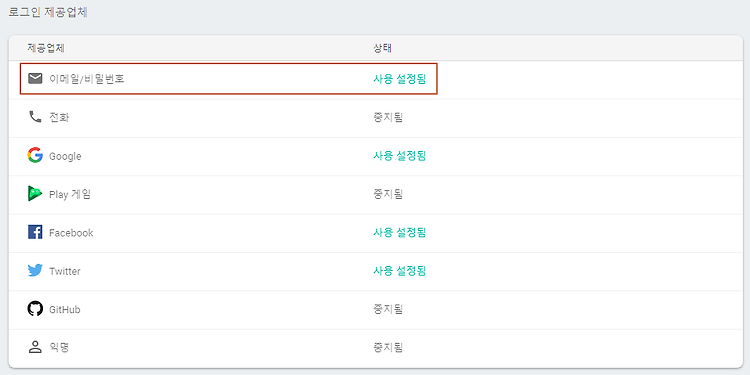Open the 이메일/비밀번호 provider row
750x375 pixels.
tap(375, 79)
